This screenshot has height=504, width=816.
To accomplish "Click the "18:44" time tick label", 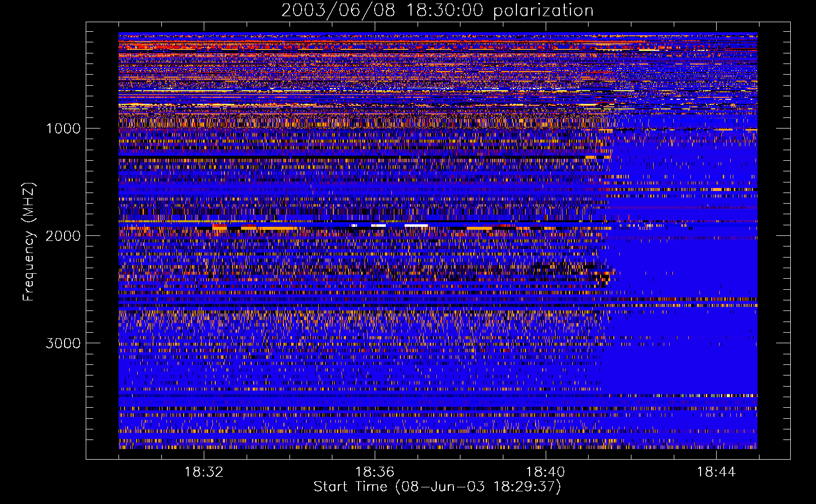I will (716, 472).
